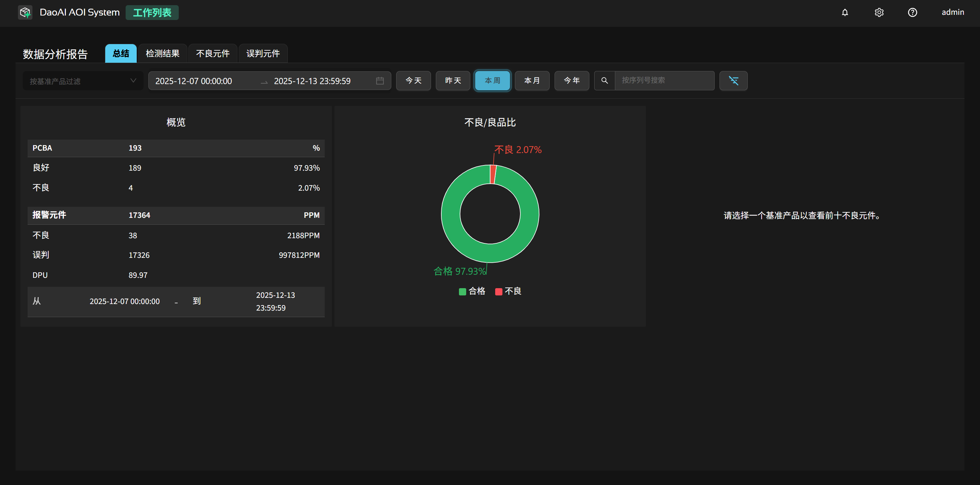Open the help question mark icon
980x485 pixels.
(x=912, y=12)
